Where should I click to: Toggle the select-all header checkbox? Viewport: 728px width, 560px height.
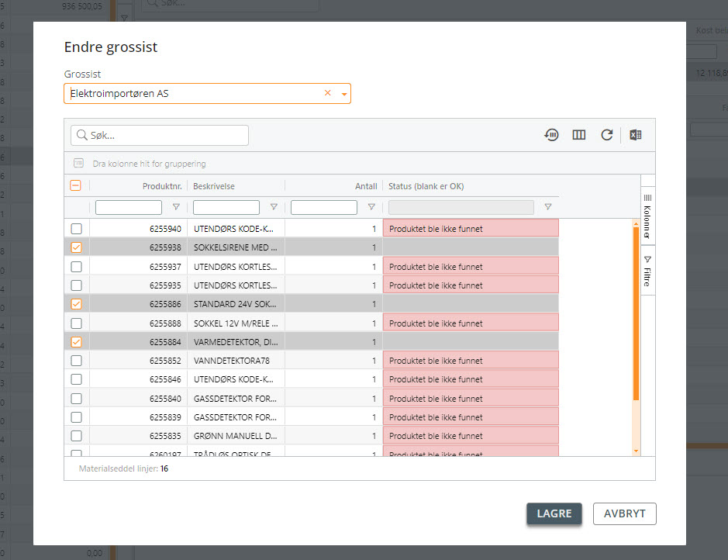pos(76,185)
